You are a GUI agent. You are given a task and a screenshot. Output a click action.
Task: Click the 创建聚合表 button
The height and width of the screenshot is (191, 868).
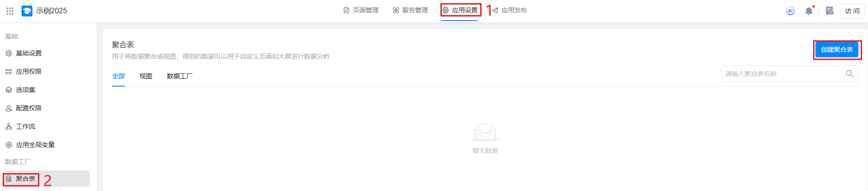[837, 49]
